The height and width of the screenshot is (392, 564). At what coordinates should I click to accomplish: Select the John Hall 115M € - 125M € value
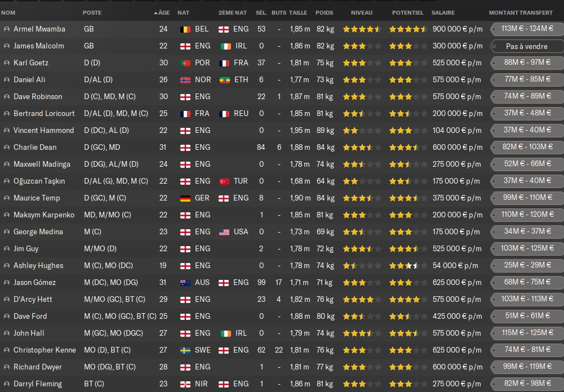click(527, 333)
